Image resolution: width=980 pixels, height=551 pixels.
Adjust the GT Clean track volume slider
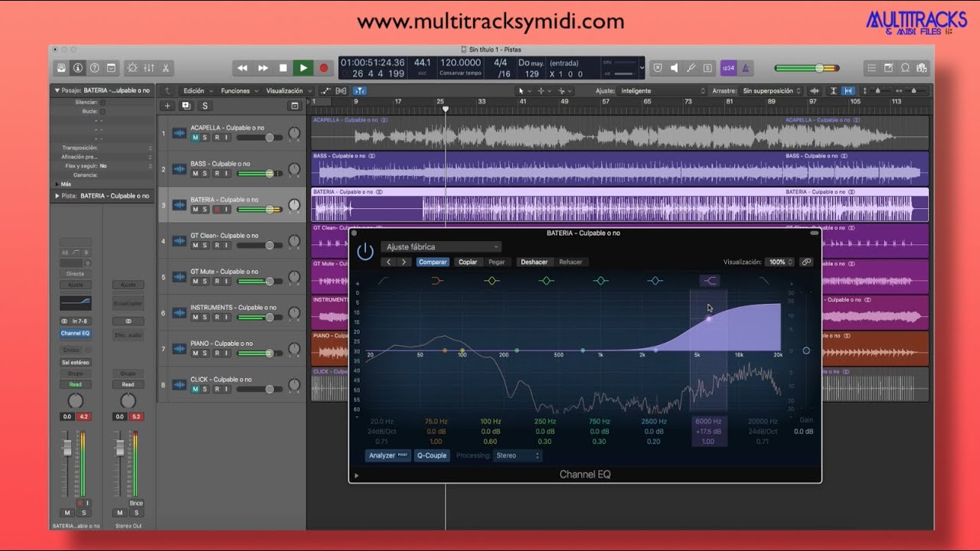click(259, 246)
